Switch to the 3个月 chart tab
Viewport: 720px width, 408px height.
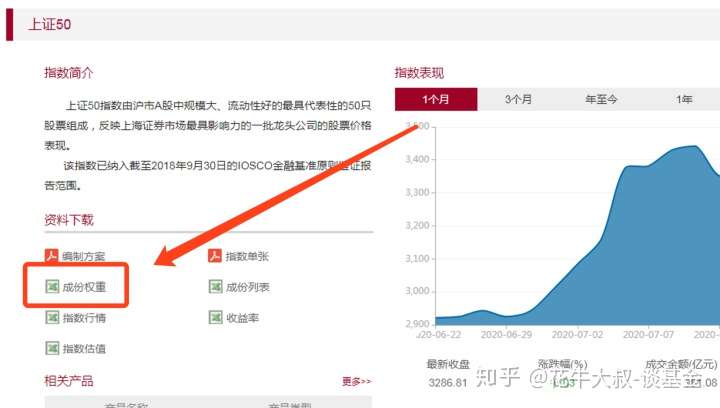518,99
